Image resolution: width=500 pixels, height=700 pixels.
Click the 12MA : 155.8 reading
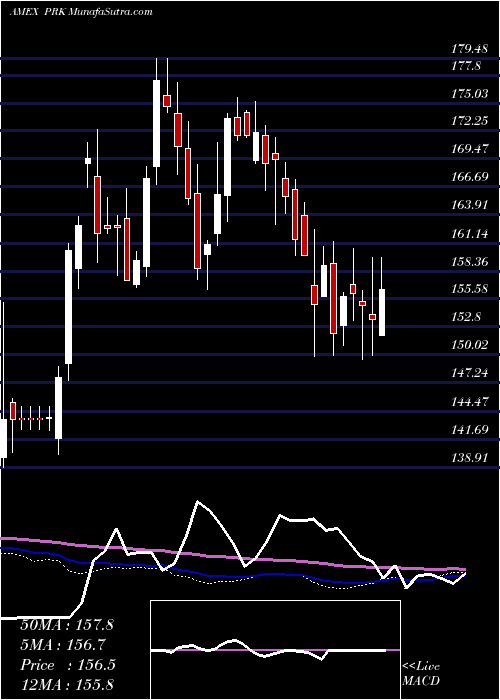[x=67, y=684]
